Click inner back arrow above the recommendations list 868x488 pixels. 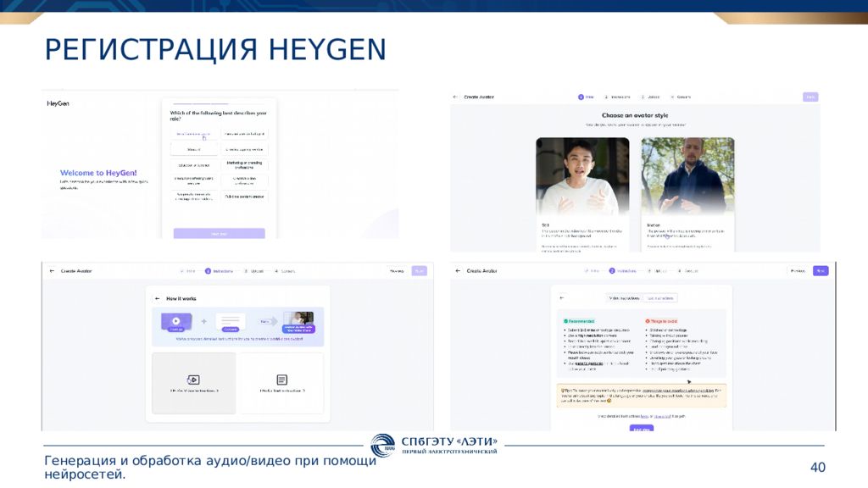[562, 297]
